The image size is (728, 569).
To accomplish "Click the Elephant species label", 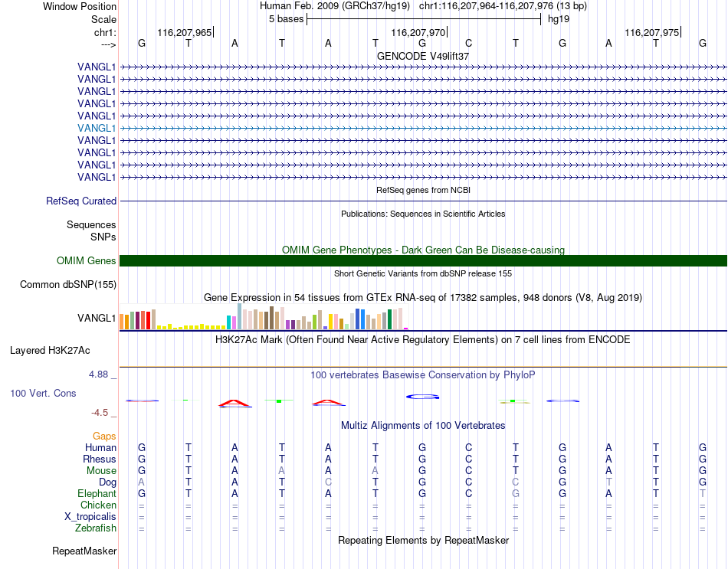I will click(97, 493).
